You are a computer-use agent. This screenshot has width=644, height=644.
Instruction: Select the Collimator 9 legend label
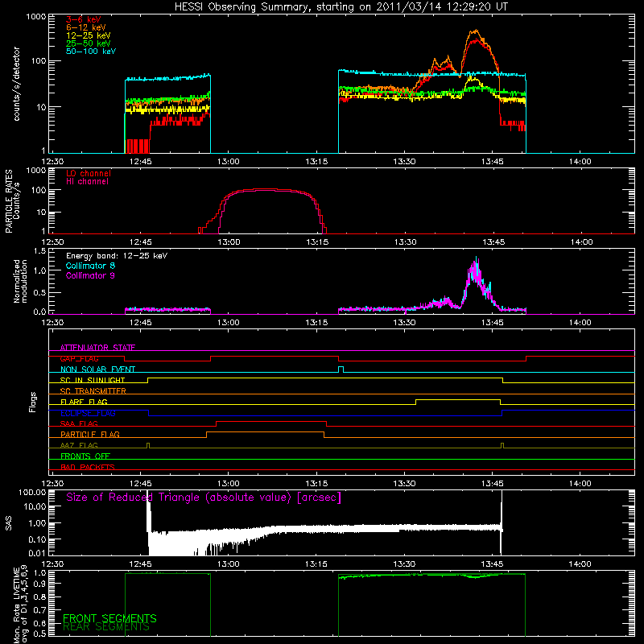click(x=90, y=275)
